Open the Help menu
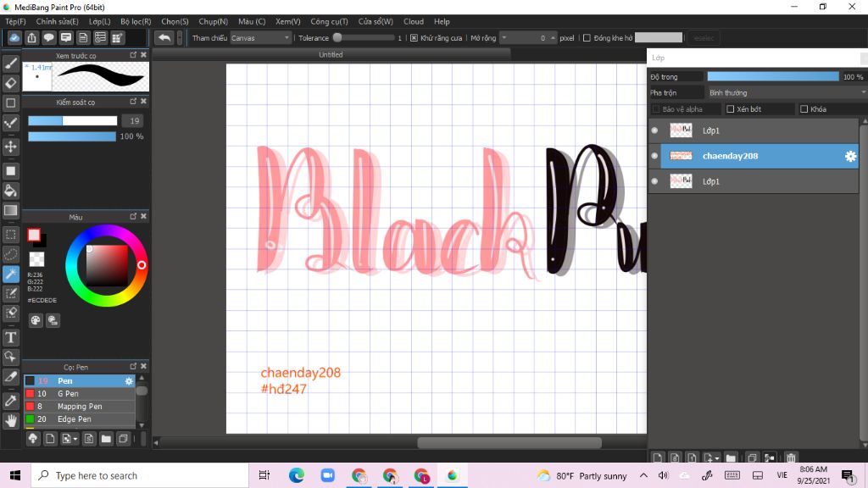Screen dimensions: 868x488 pos(442,21)
